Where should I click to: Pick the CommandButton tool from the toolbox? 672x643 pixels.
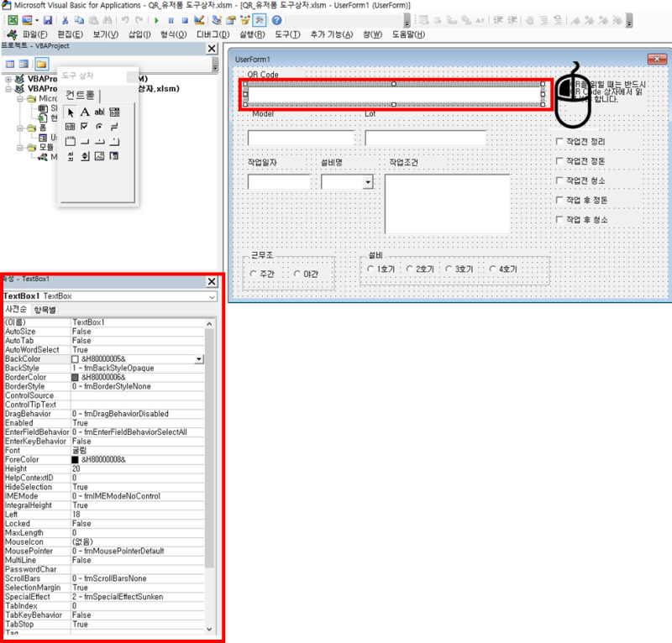point(85,142)
